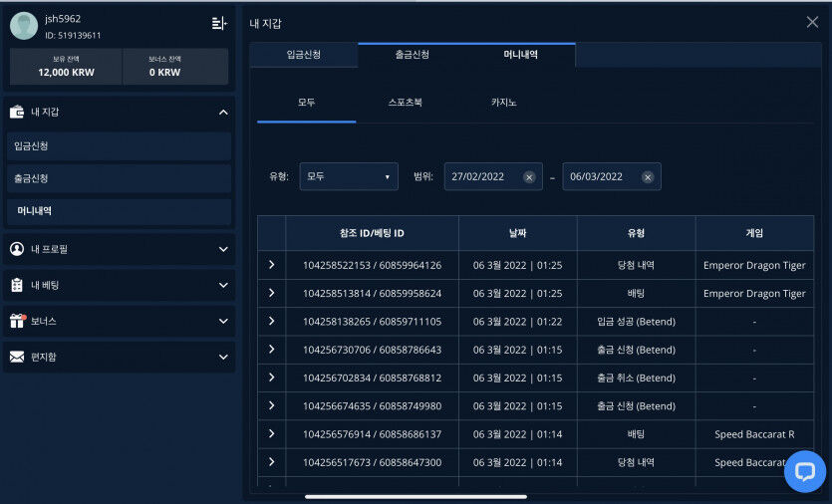The width and height of the screenshot is (832, 504).
Task: Click the profile icon beside 내 프로필
Action: [x=17, y=249]
